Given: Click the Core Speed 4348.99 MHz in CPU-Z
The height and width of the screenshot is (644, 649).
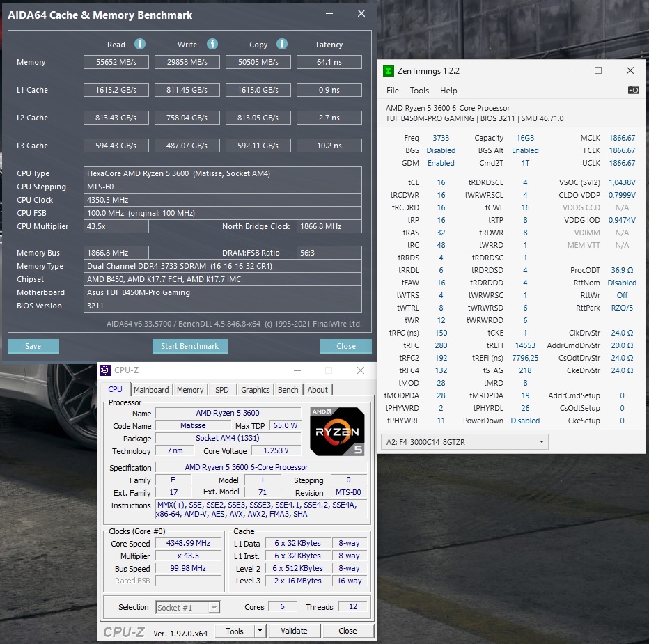Looking at the screenshot, I should (x=188, y=543).
